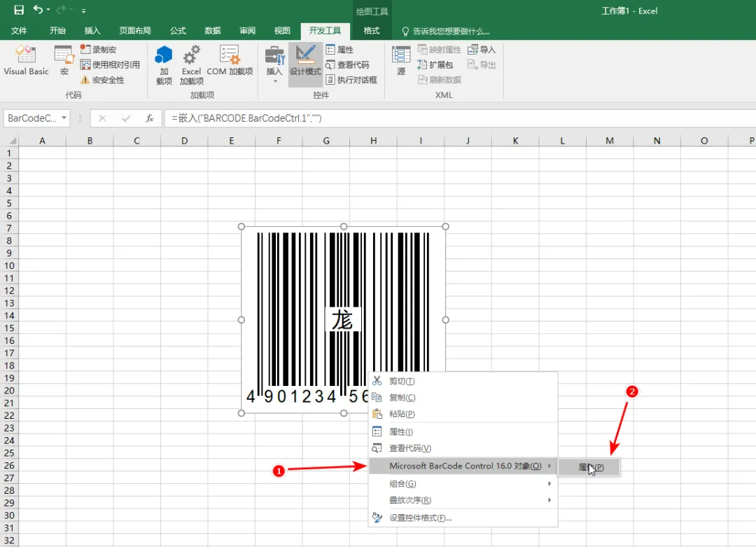
Task: Open the XML Source (源) pane
Action: tap(401, 60)
